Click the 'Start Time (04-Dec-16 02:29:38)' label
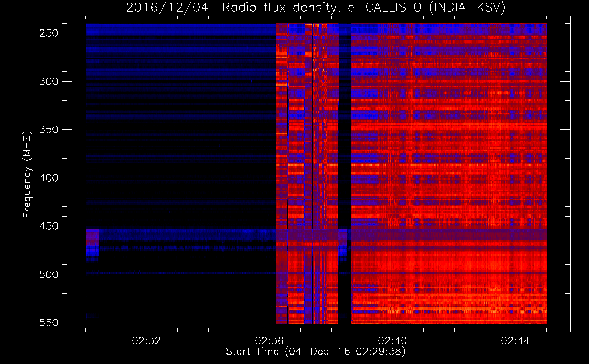This screenshot has width=589, height=364. pos(316,352)
